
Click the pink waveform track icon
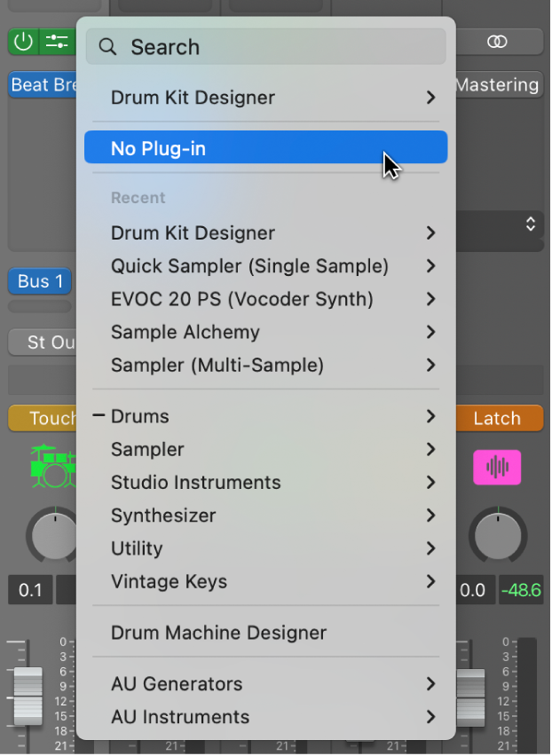coord(497,468)
